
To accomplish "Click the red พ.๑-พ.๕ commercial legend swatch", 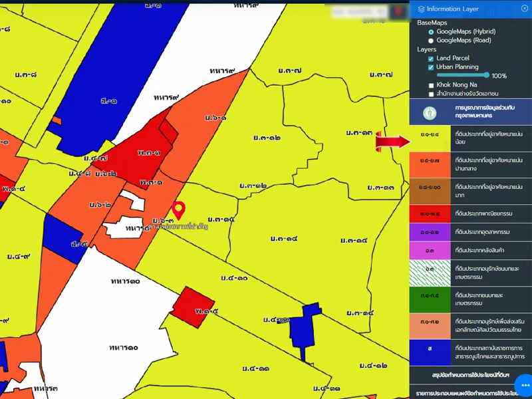I will 430,214.
